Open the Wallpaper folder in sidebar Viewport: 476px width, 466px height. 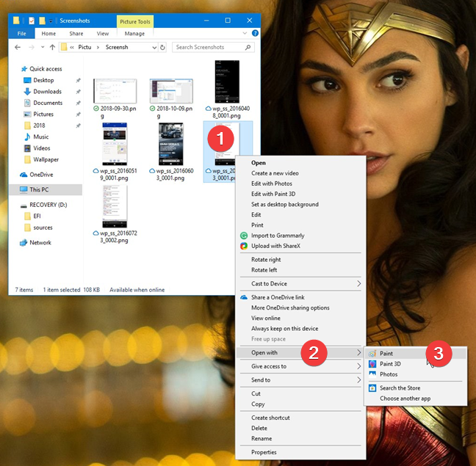click(46, 159)
